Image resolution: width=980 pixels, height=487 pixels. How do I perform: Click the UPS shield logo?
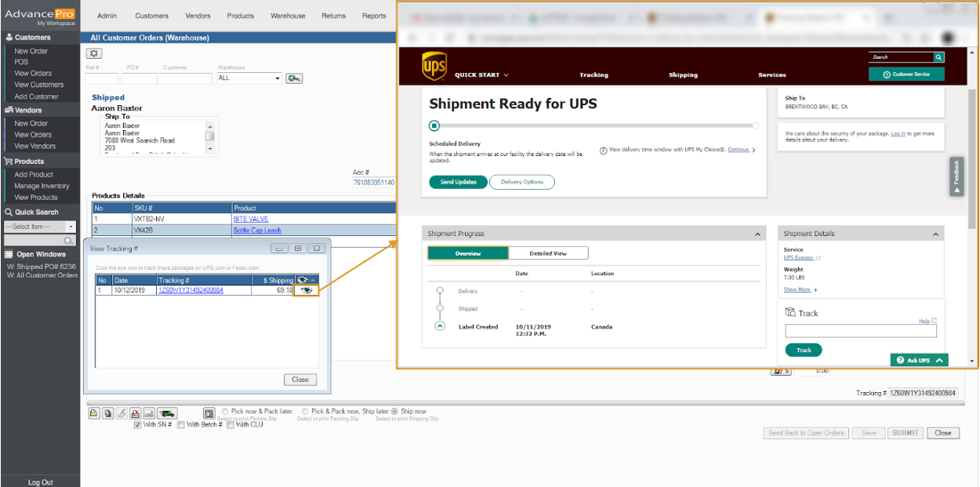click(434, 66)
